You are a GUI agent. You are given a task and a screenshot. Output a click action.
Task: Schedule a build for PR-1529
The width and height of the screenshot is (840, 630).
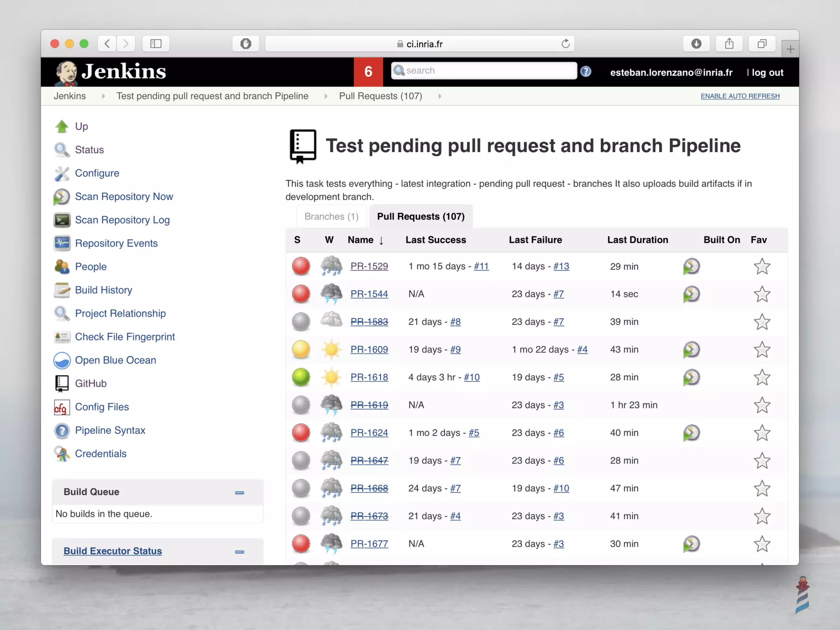691,267
